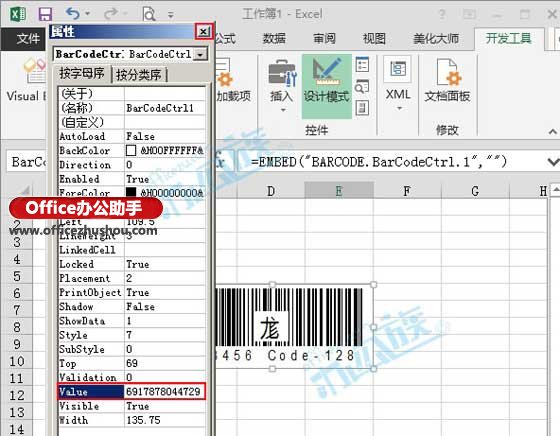The image size is (560, 436).
Task: Select the SubStyle property row
Action: [x=132, y=349]
